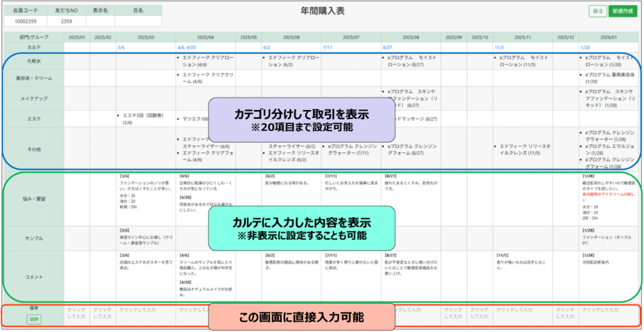Click the green 新規作成 button

pos(623,11)
